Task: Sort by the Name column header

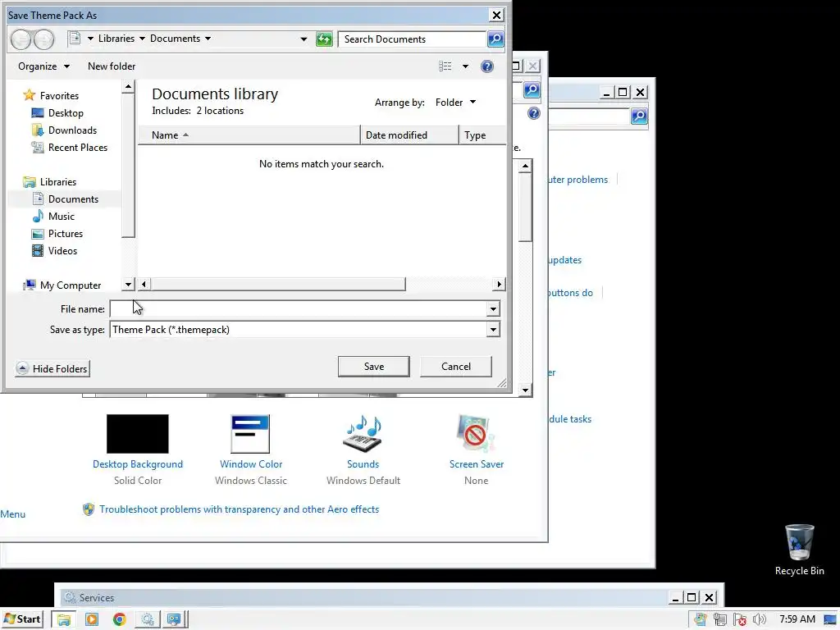Action: (x=249, y=135)
